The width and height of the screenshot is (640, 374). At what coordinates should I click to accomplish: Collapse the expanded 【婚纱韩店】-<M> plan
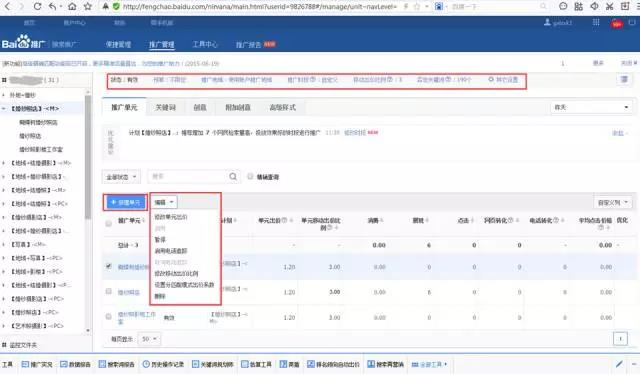4,109
